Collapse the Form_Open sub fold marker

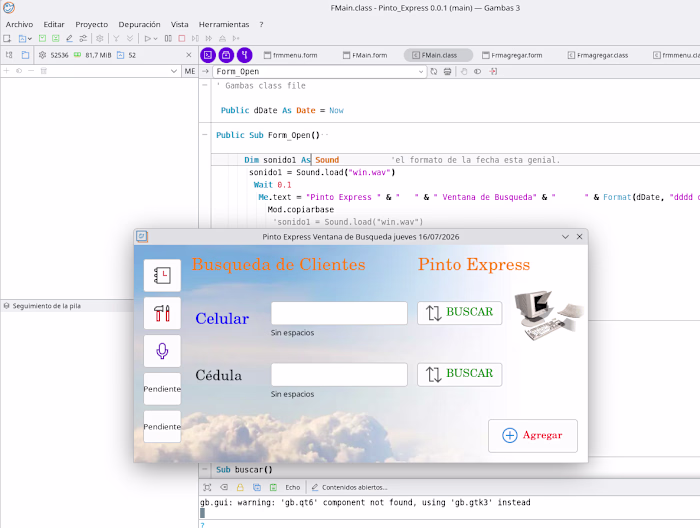pyautogui.click(x=204, y=134)
